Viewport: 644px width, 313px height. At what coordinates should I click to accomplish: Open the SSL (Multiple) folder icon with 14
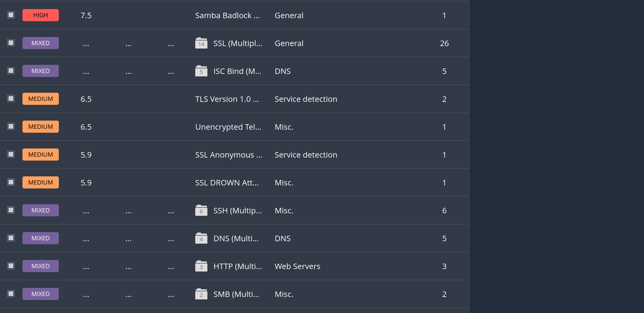(201, 43)
